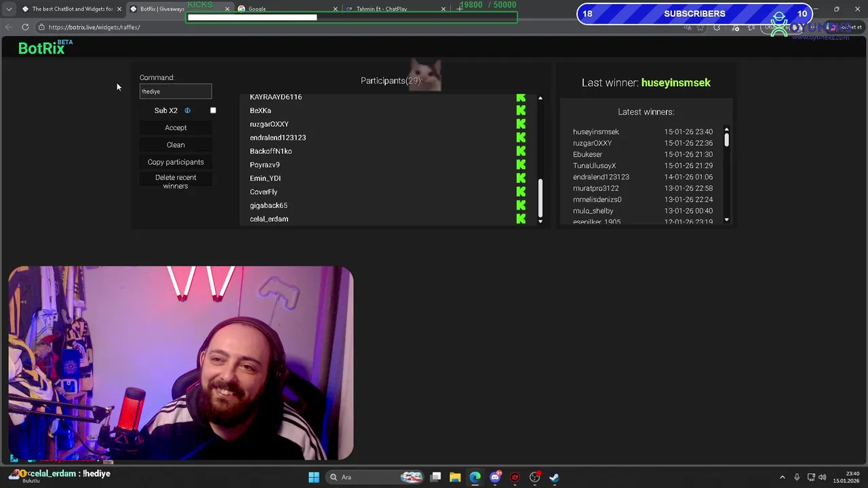This screenshot has width=868, height=488.
Task: Click the taskbar microphone icon
Action: click(797, 477)
